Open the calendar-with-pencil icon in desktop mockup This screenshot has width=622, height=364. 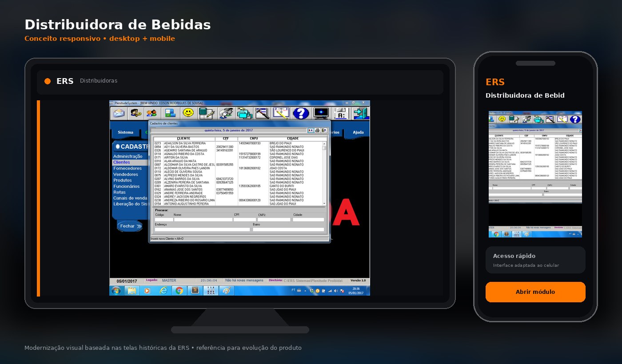point(281,113)
